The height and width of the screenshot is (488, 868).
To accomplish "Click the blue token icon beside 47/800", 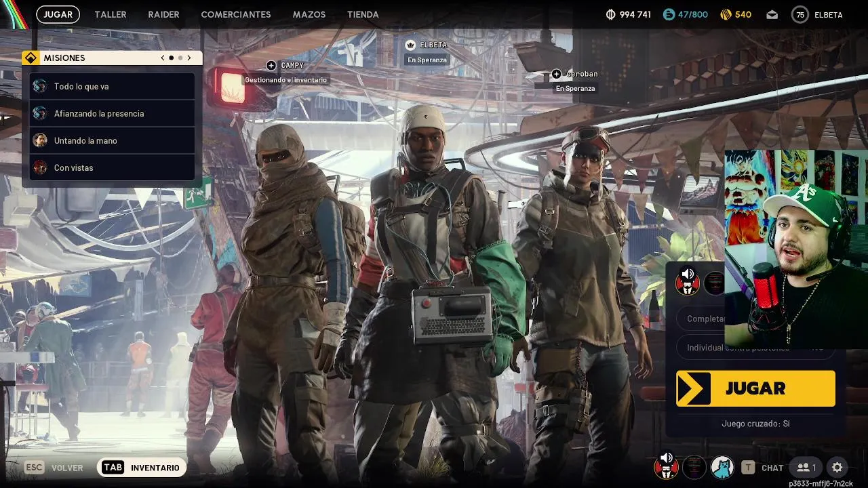I will pyautogui.click(x=669, y=14).
